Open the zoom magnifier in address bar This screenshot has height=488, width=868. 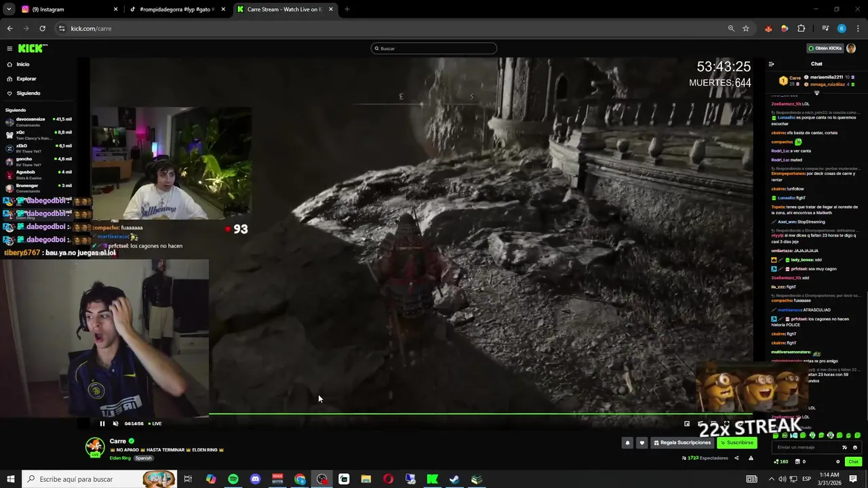731,28
